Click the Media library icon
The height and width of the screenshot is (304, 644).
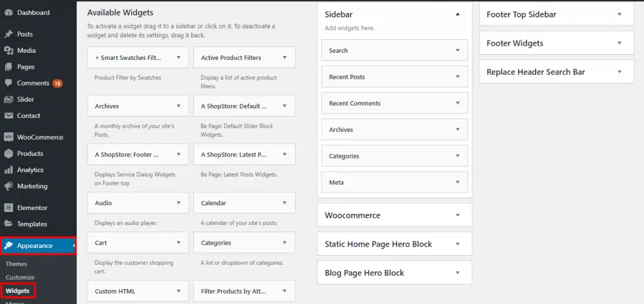click(x=8, y=50)
